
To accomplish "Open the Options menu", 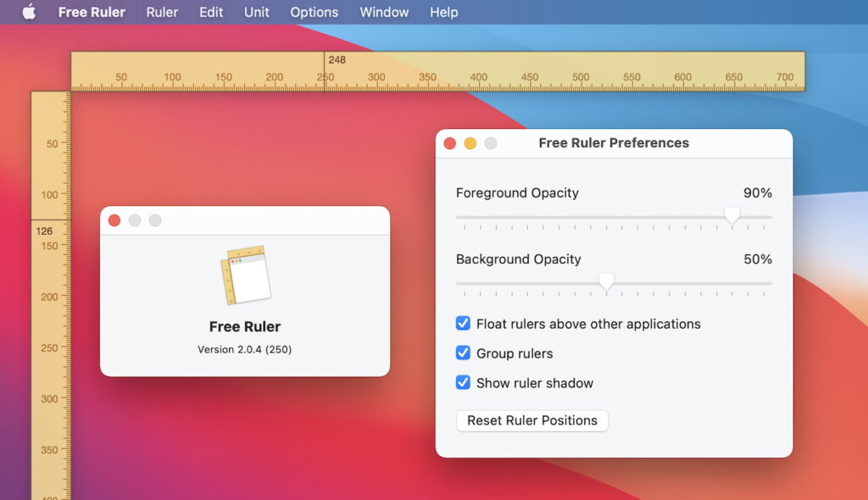I will tap(314, 12).
